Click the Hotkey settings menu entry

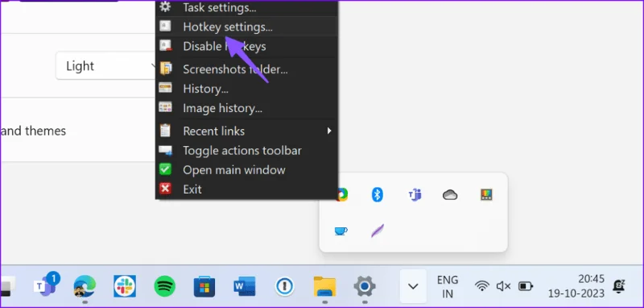tap(247, 27)
